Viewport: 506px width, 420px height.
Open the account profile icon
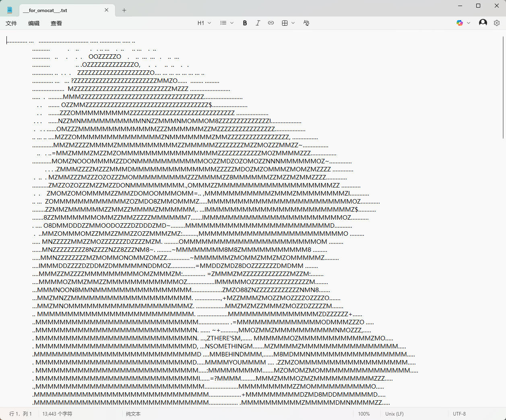[483, 23]
